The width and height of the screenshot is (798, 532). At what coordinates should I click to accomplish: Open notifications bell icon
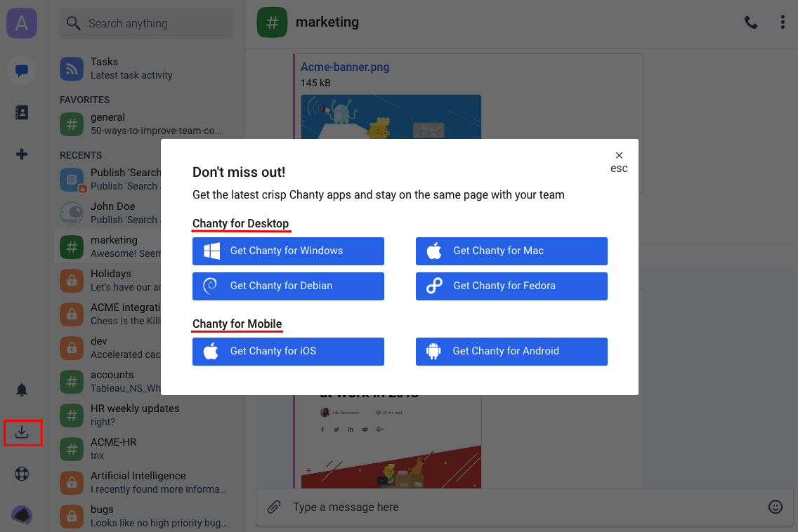[22, 390]
